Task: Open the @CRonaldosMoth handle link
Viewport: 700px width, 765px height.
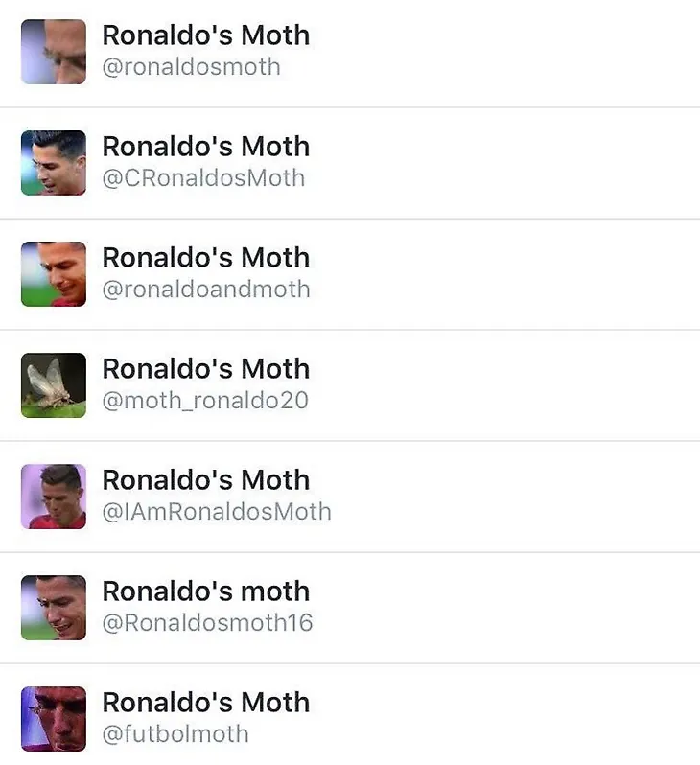Action: click(x=203, y=178)
